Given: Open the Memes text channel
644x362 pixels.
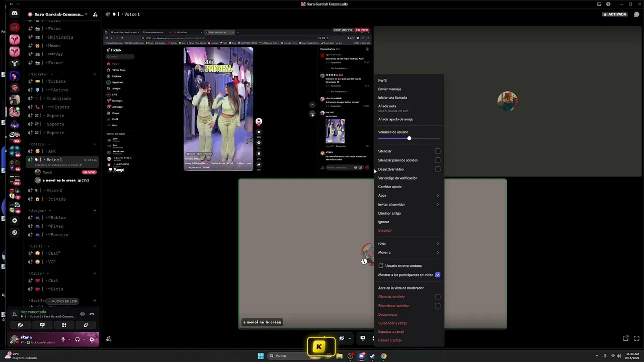Looking at the screenshot, I should point(54,46).
